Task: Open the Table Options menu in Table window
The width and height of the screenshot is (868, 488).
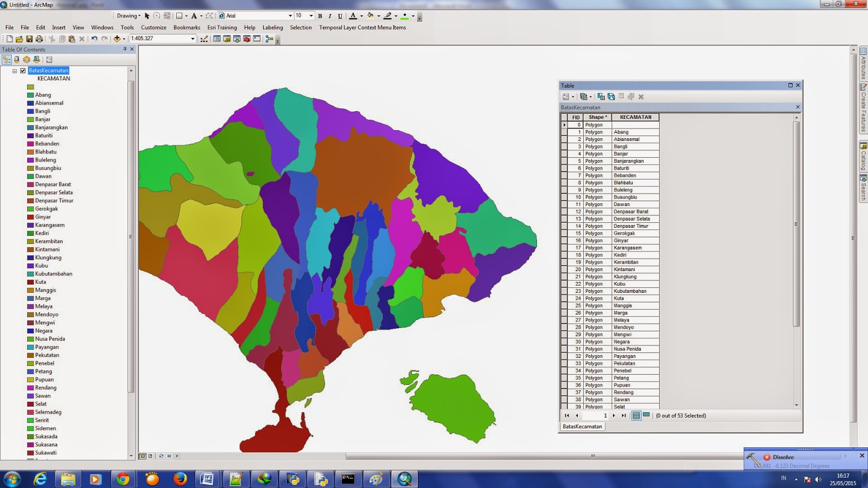Action: click(x=566, y=97)
